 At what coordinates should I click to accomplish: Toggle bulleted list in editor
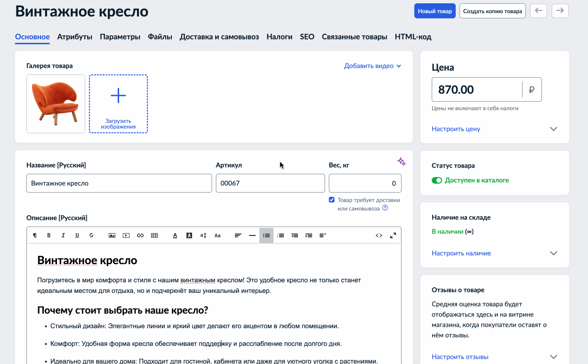pyautogui.click(x=266, y=235)
